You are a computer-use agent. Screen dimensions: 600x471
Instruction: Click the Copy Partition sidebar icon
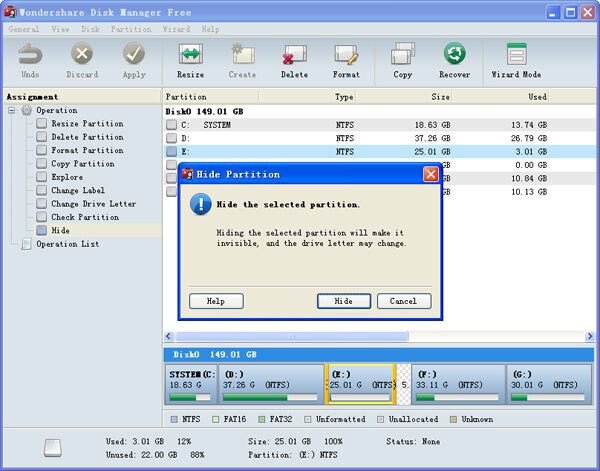(x=41, y=164)
